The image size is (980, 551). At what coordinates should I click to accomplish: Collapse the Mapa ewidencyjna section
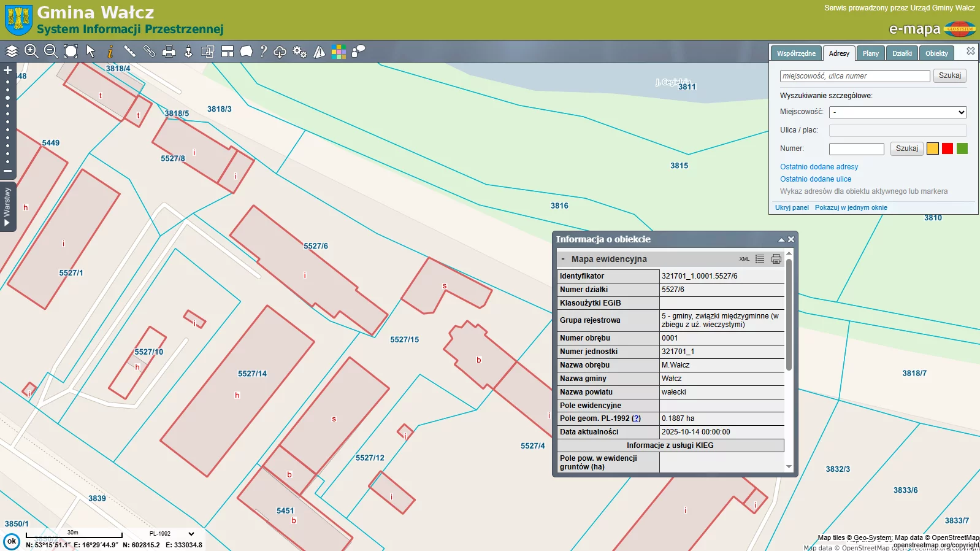563,259
